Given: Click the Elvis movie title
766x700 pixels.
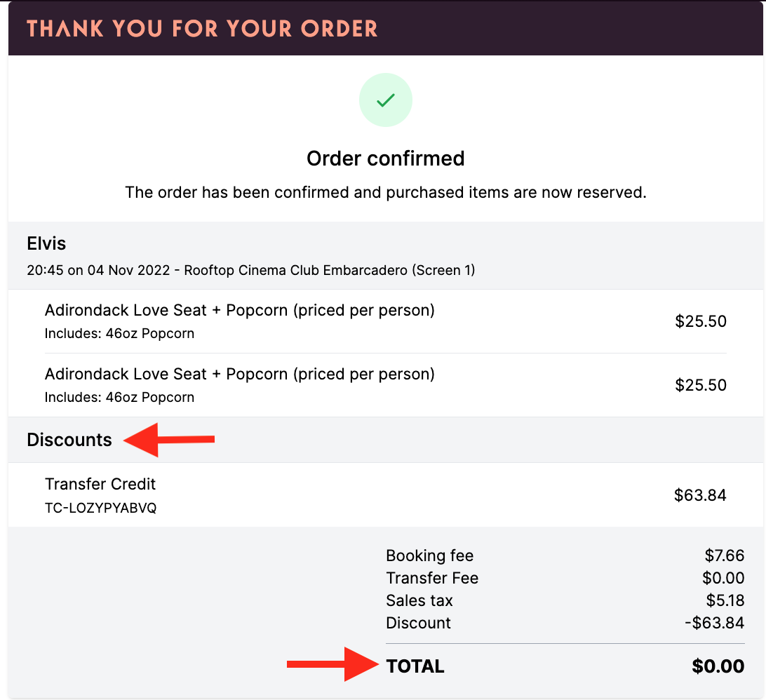Looking at the screenshot, I should (x=46, y=243).
